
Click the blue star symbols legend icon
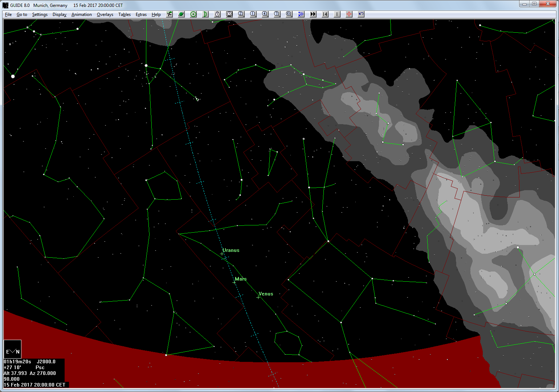tap(301, 14)
